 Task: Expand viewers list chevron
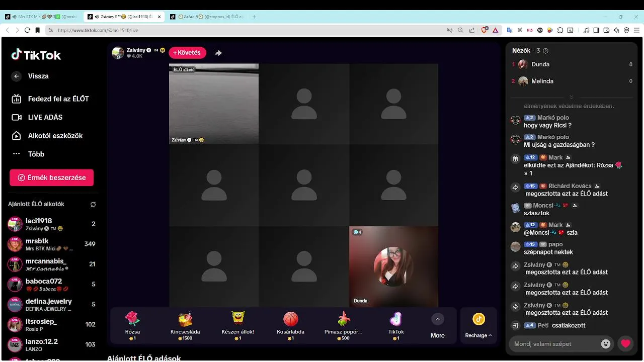pos(572,97)
